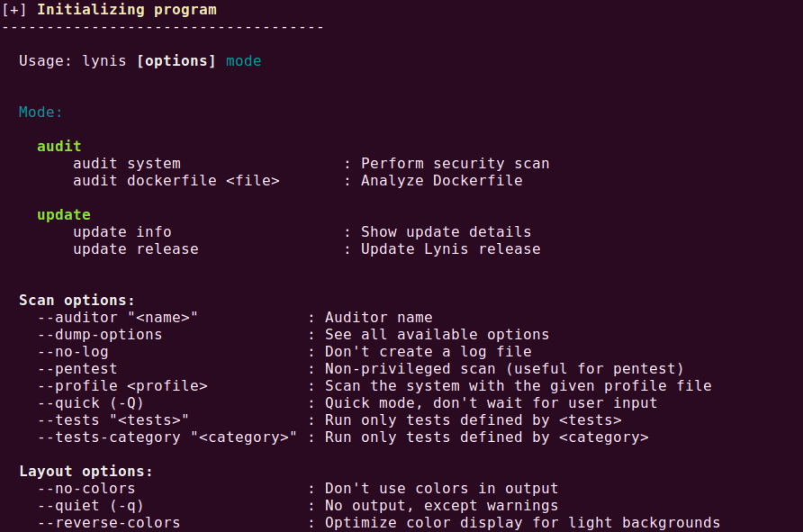Click the green "audit" mode heading
The height and width of the screenshot is (532, 803).
(59, 146)
